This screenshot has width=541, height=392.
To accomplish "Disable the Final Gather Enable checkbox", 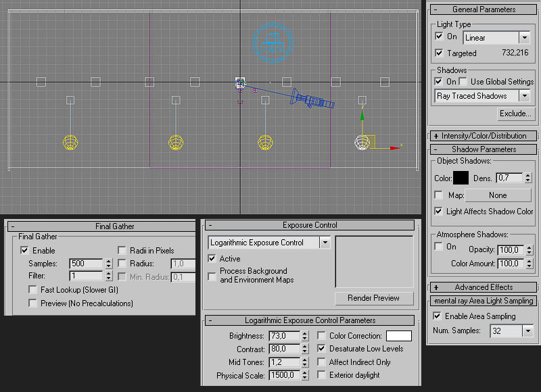I will (x=25, y=250).
